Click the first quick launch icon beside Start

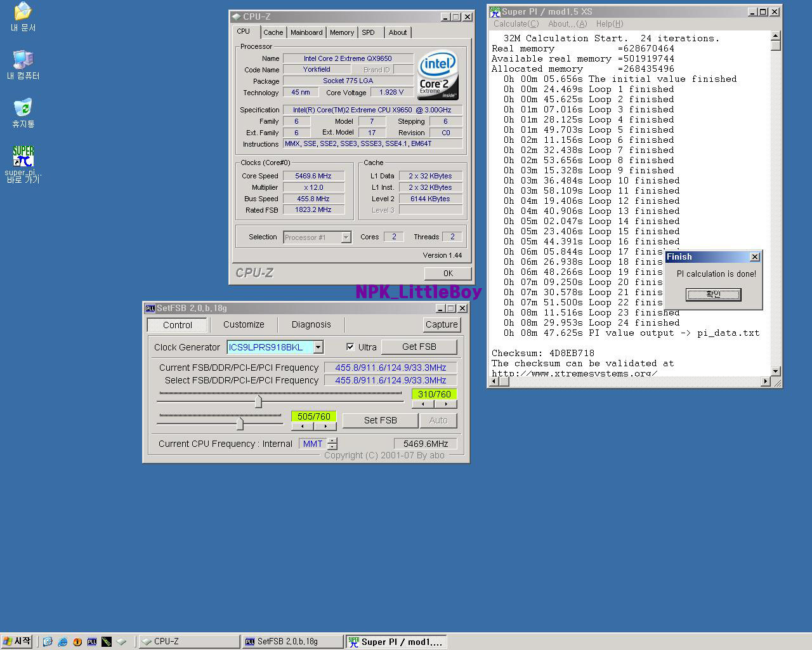pyautogui.click(x=48, y=642)
